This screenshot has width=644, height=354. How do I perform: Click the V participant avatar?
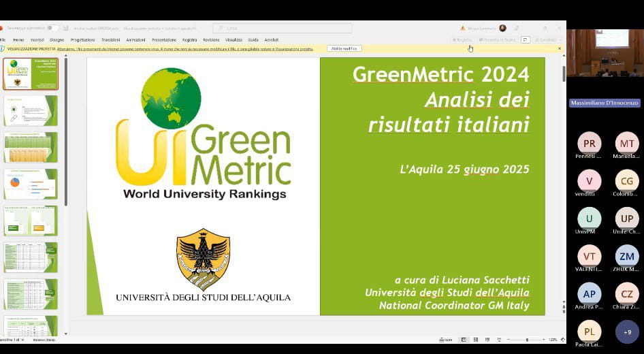click(590, 181)
